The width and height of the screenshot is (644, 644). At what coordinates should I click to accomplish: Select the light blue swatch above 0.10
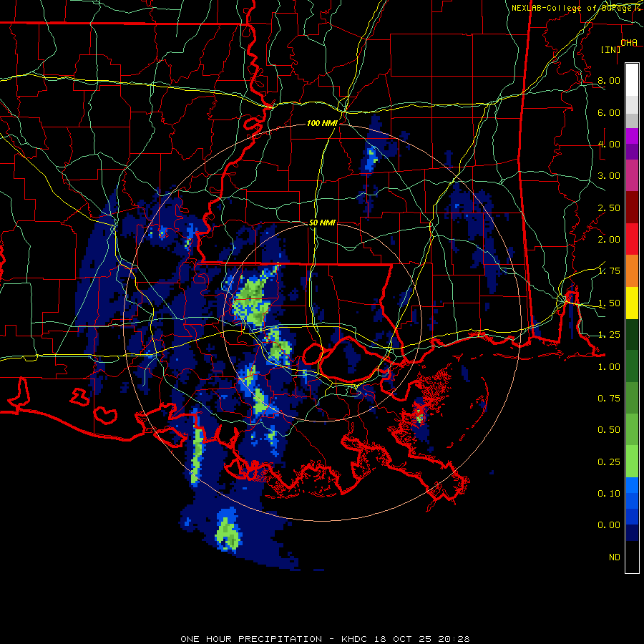pyautogui.click(x=632, y=485)
